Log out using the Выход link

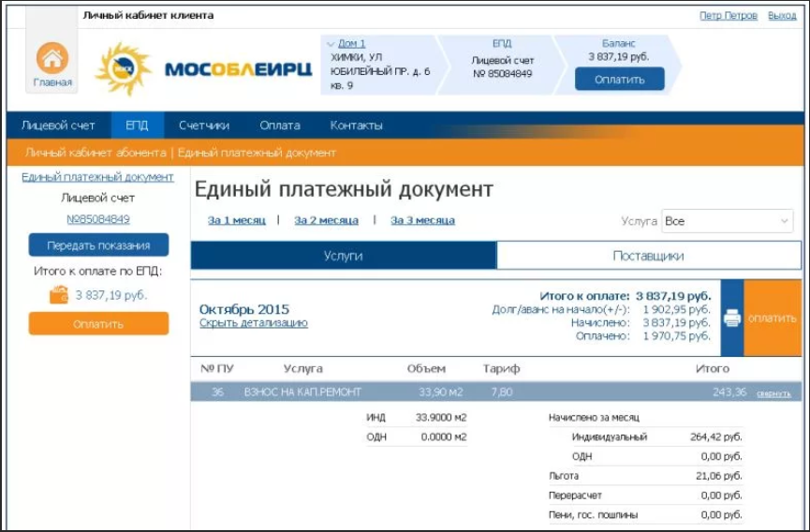782,16
